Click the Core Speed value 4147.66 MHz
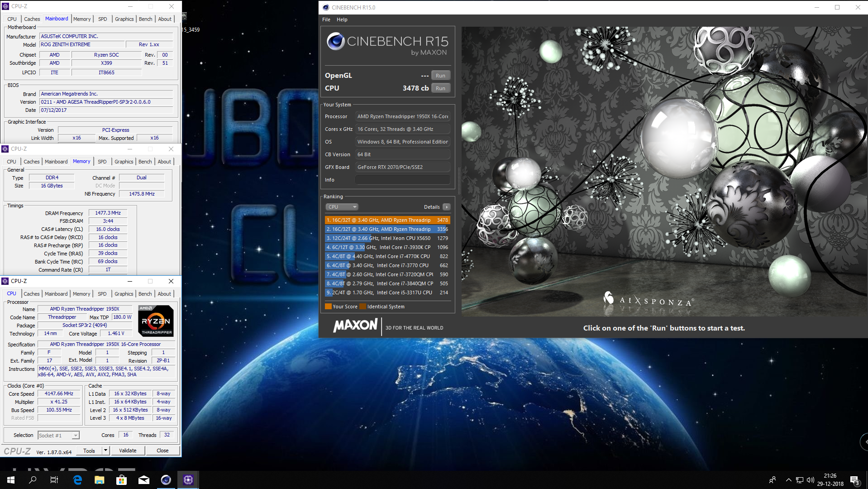The image size is (868, 489). click(59, 394)
